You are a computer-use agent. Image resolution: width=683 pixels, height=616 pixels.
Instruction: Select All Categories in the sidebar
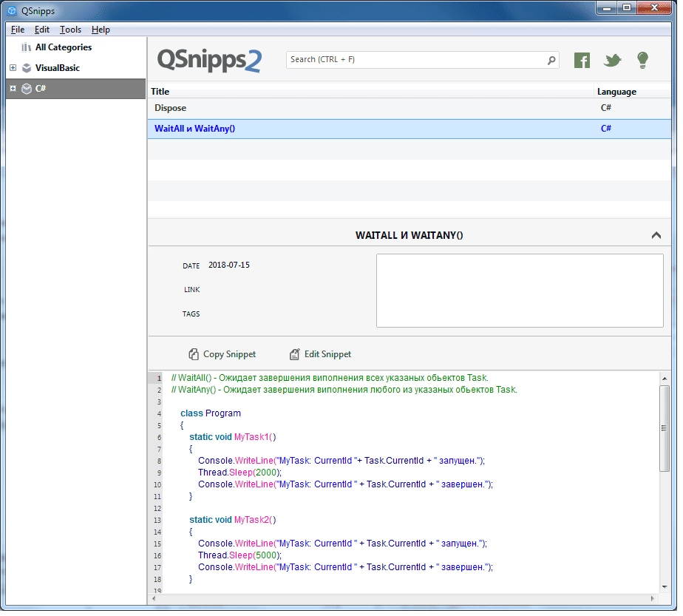click(x=64, y=47)
